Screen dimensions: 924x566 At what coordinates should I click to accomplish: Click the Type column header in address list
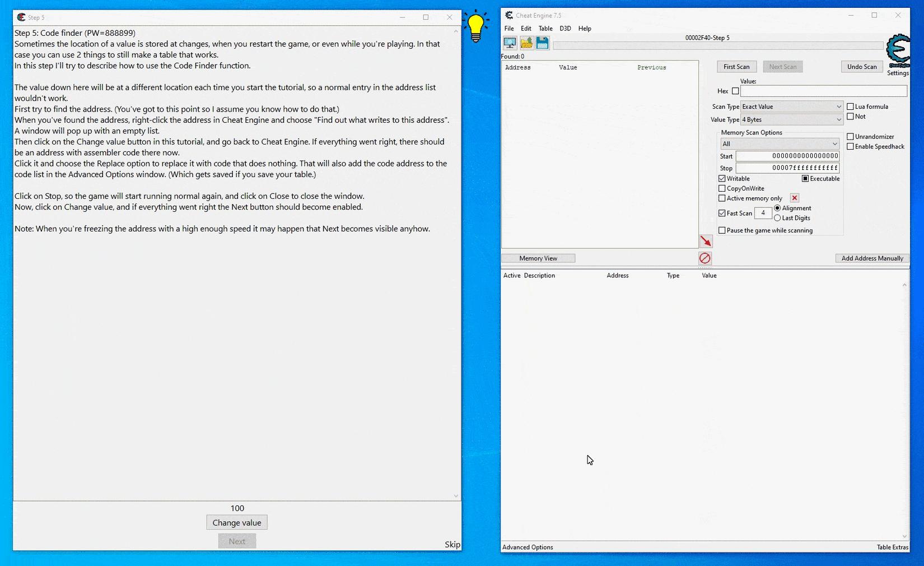(673, 276)
